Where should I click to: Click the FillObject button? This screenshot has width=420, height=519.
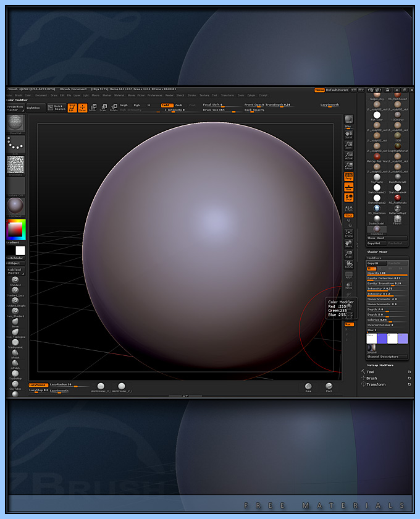[15, 263]
